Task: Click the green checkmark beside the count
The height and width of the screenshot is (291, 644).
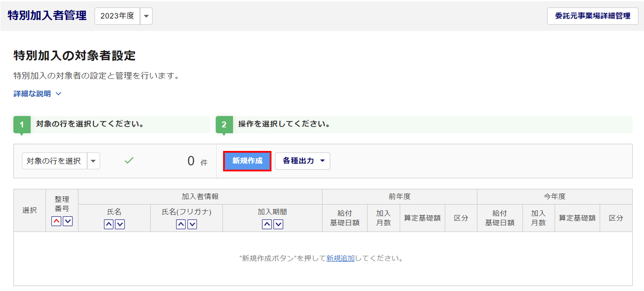Action: click(129, 161)
